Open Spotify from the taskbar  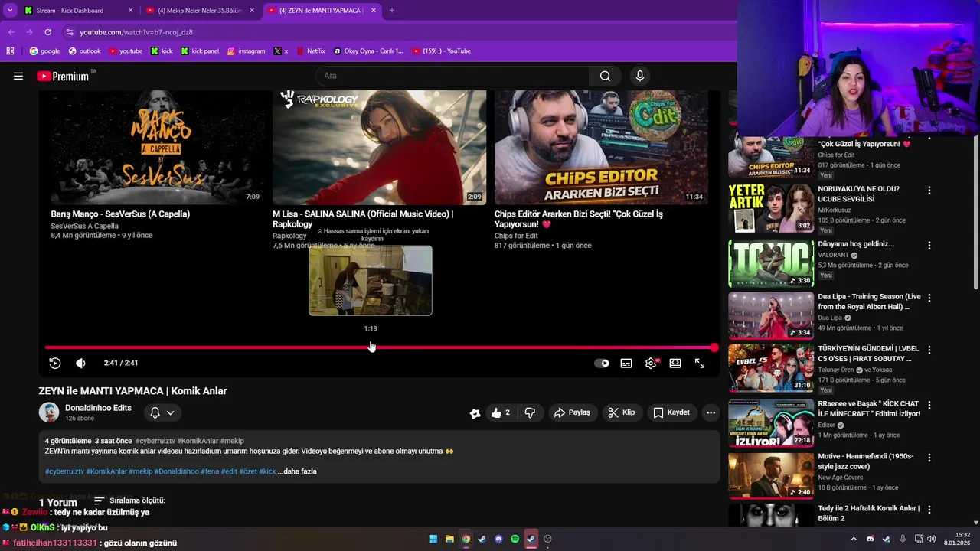click(514, 539)
